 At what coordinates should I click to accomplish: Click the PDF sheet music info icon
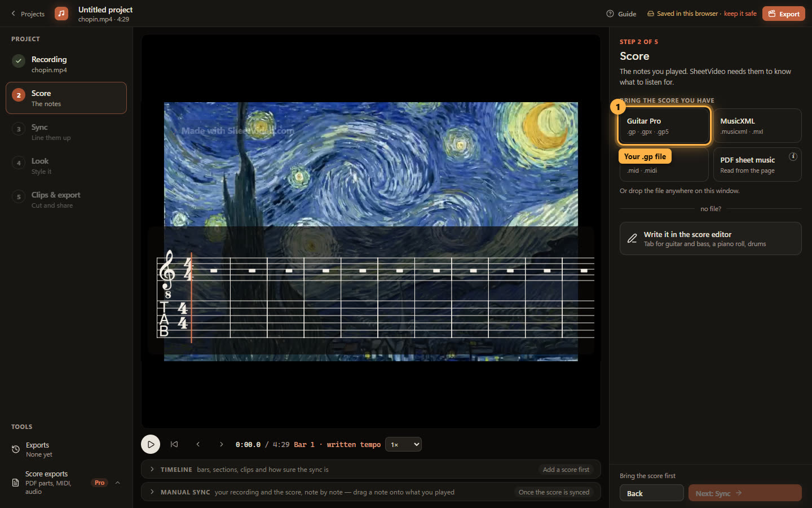(793, 156)
